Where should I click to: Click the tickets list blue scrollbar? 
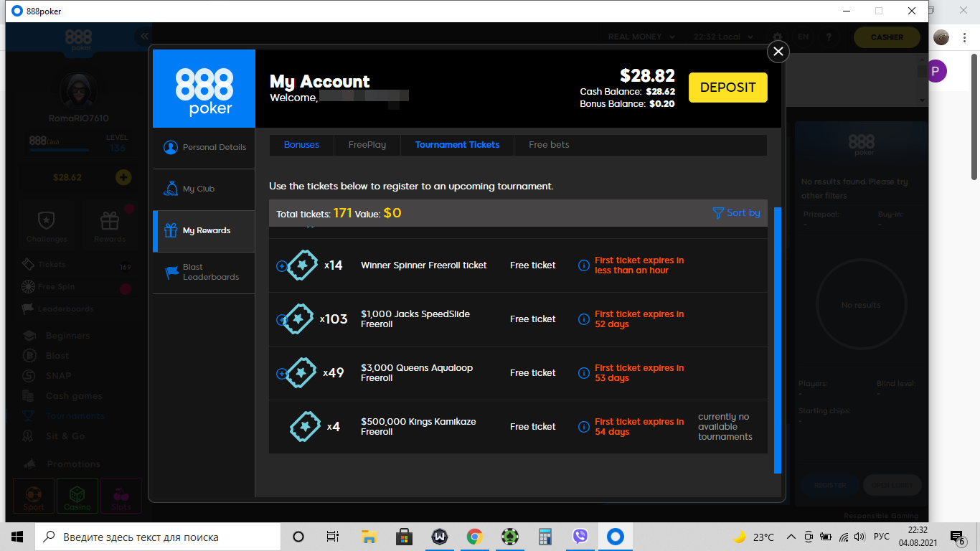pyautogui.click(x=778, y=340)
